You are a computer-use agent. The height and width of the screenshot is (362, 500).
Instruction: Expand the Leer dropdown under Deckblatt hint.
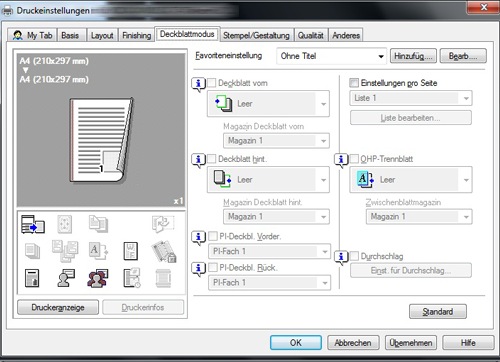pyautogui.click(x=268, y=180)
